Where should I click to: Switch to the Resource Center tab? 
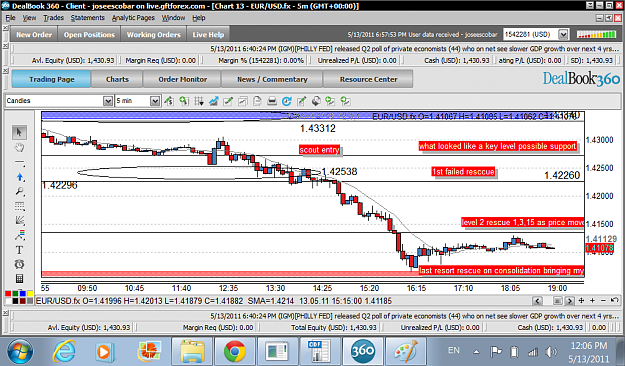pyautogui.click(x=368, y=79)
